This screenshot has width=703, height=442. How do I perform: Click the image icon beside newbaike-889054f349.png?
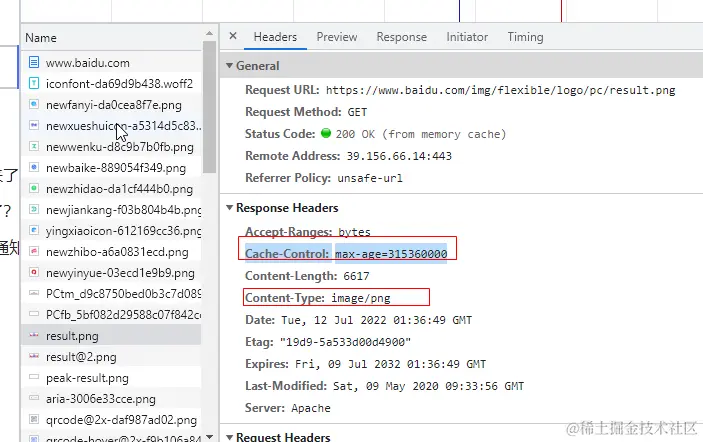34,167
